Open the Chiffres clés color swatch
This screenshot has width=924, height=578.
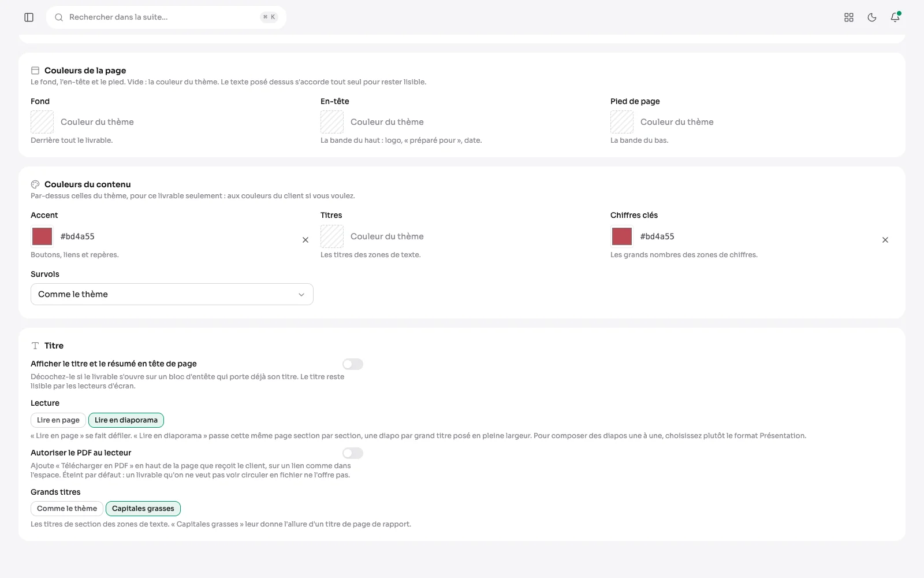pos(622,236)
